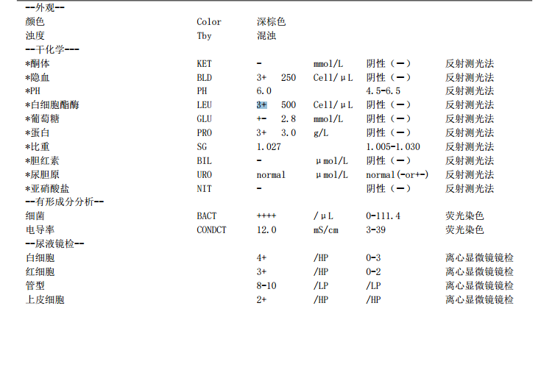Click the 上皮细胞 result 2+
The image size is (541, 392).
tap(261, 300)
